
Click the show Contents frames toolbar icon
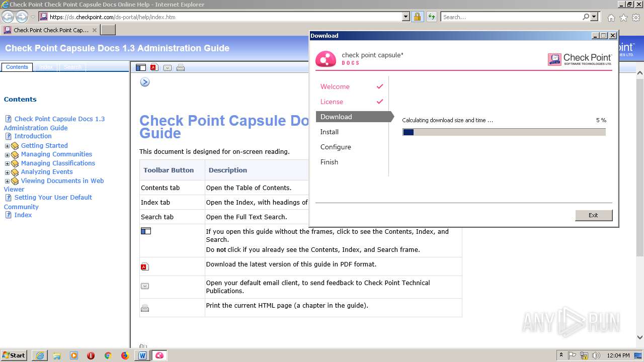click(x=141, y=67)
